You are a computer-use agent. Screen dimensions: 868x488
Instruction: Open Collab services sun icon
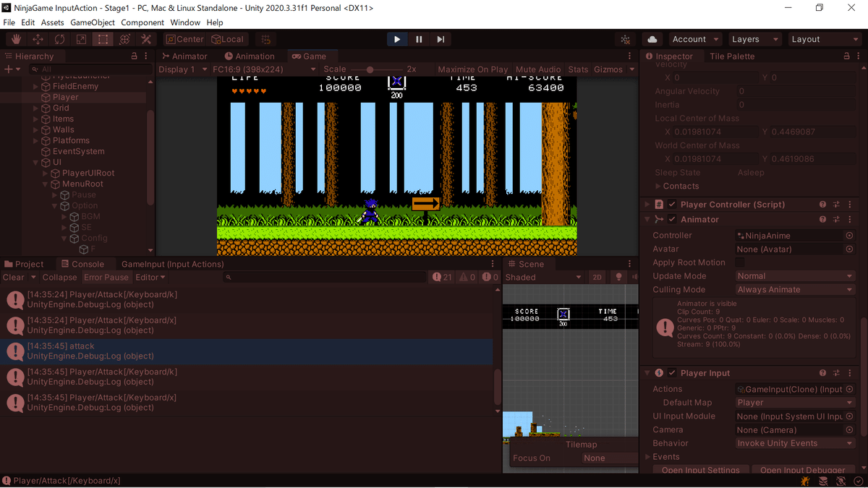[x=626, y=39]
